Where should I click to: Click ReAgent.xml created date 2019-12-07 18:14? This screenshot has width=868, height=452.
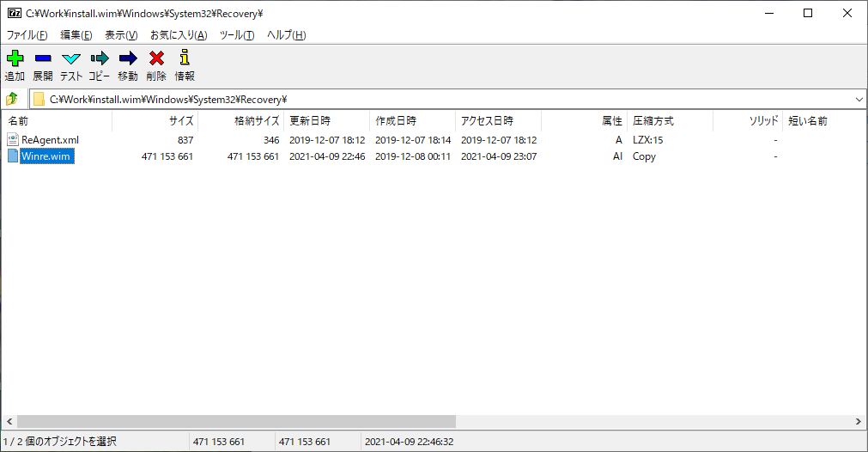[413, 140]
